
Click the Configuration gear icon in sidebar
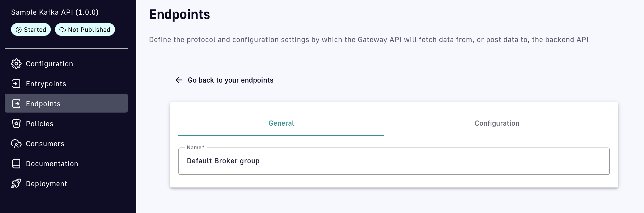coord(16,64)
